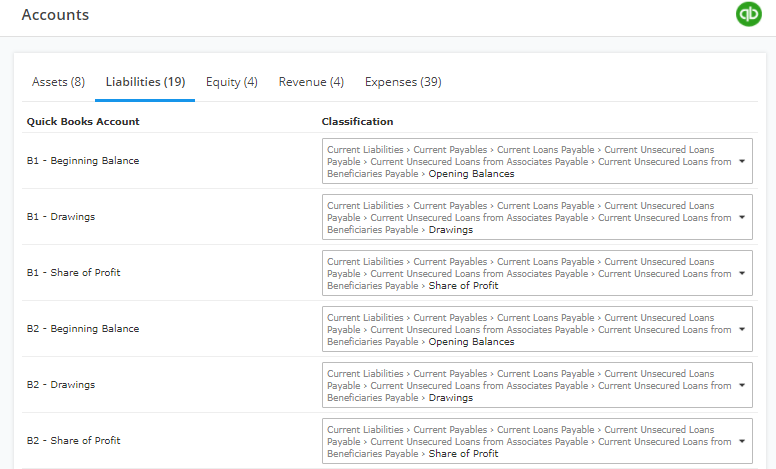Click the Accounts page title
This screenshot has width=776, height=469.
coord(55,15)
